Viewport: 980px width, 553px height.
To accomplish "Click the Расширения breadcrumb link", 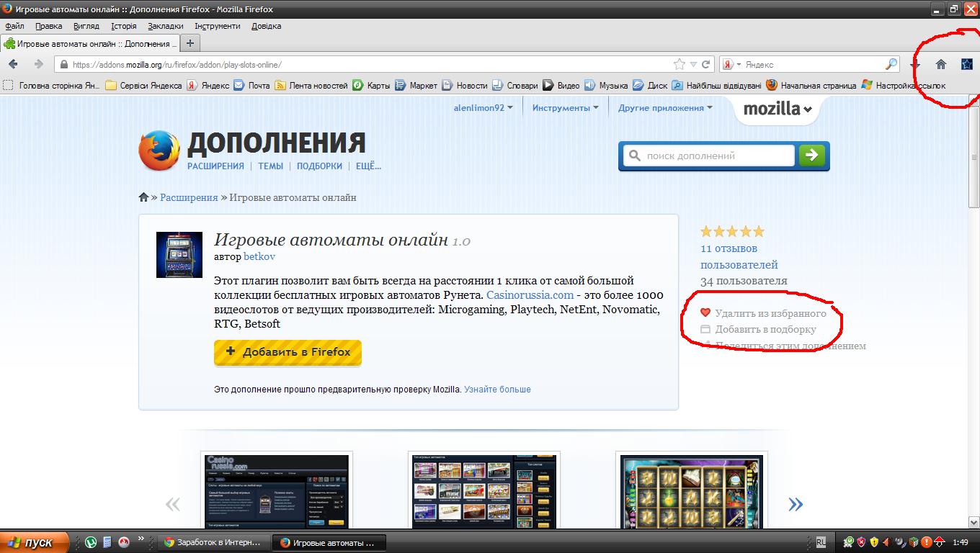I will 189,197.
